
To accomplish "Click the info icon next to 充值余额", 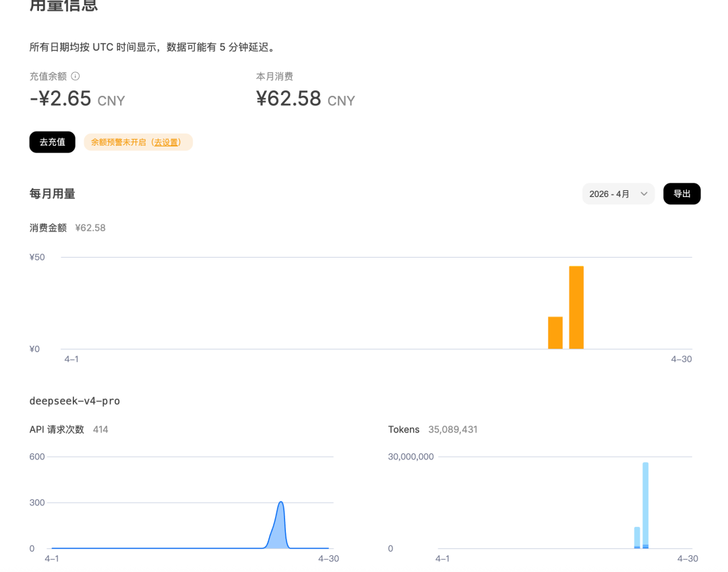I will click(75, 76).
